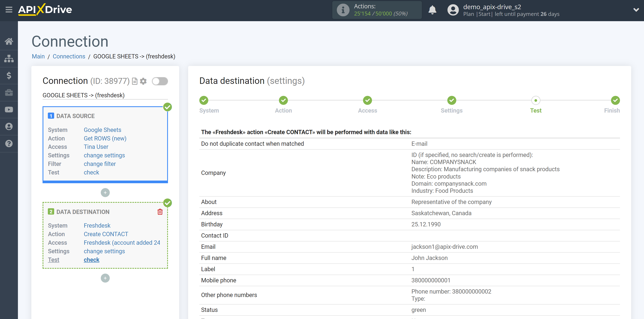The image size is (644, 319).
Task: Click the actions info icon
Action: click(343, 10)
